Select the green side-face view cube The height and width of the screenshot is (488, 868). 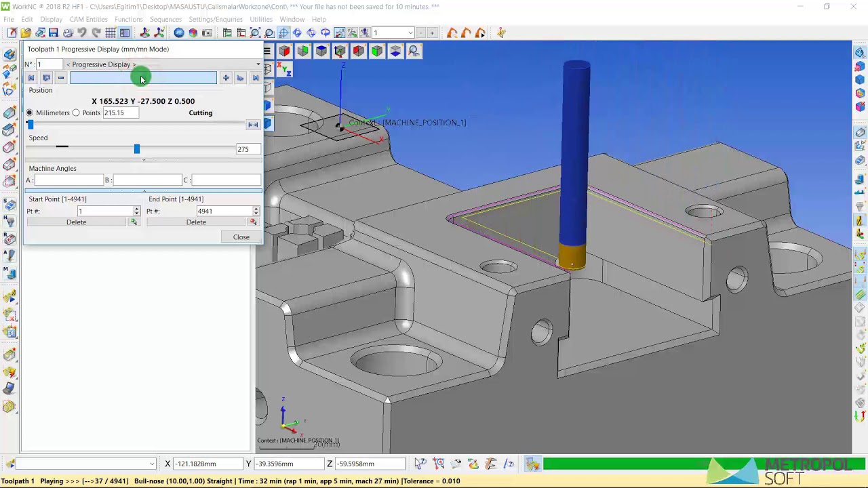point(302,51)
